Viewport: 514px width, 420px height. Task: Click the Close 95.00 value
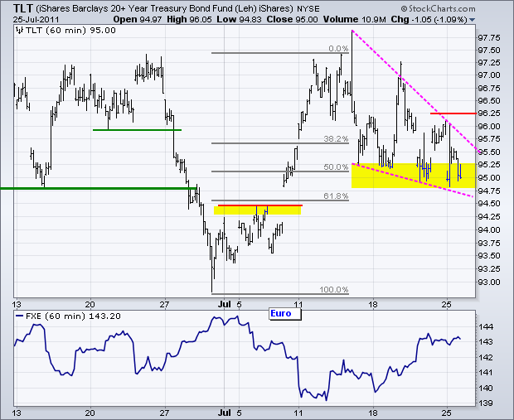click(292, 19)
